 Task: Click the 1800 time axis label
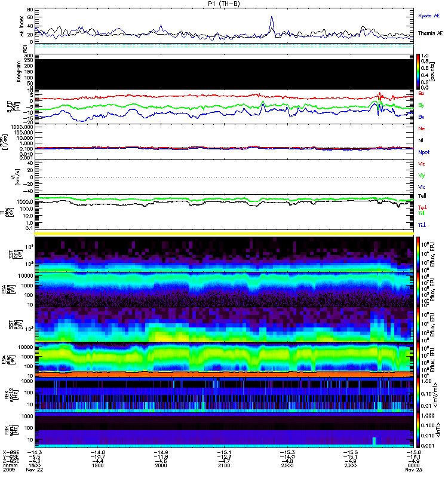click(34, 465)
